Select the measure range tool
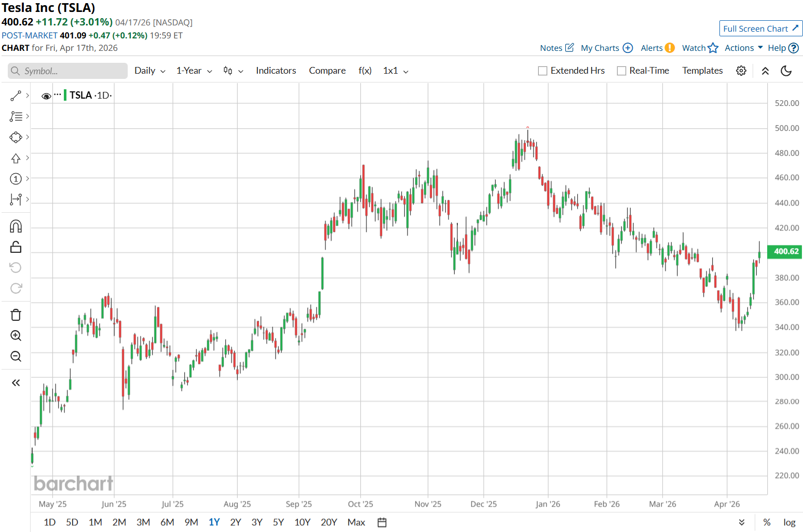 [16, 199]
